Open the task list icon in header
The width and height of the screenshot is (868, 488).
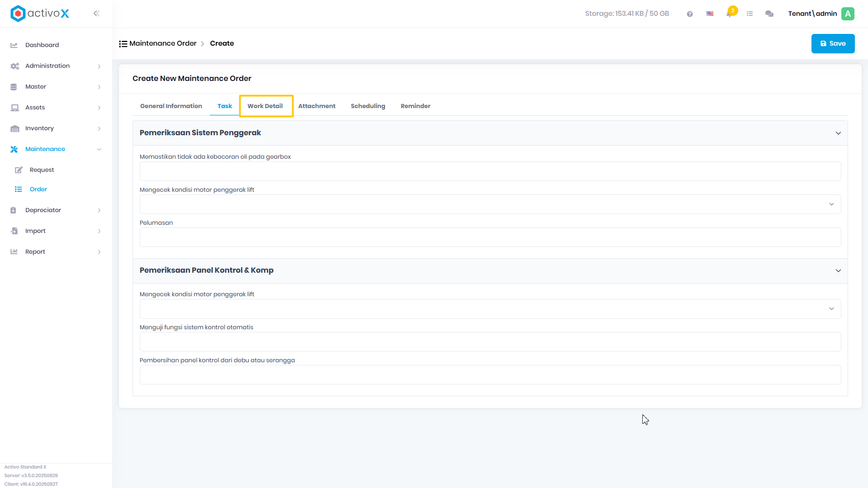point(749,14)
